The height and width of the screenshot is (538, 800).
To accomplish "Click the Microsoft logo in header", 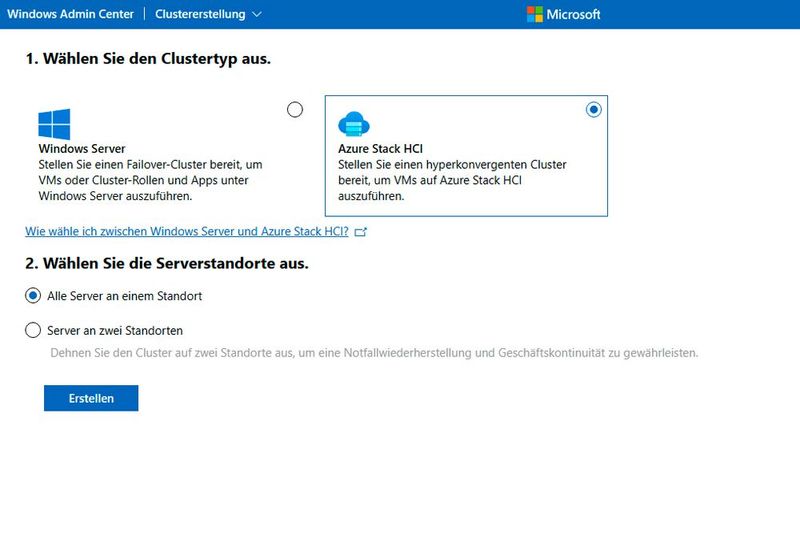I will tap(564, 14).
